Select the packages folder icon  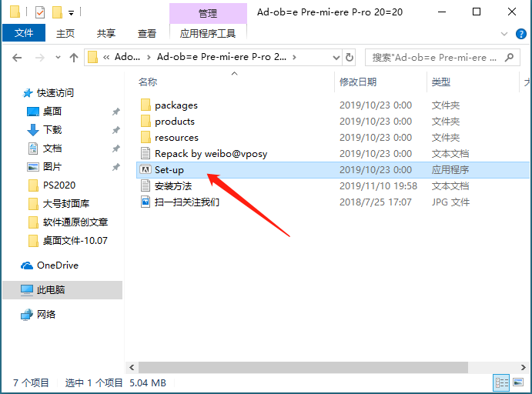point(146,105)
